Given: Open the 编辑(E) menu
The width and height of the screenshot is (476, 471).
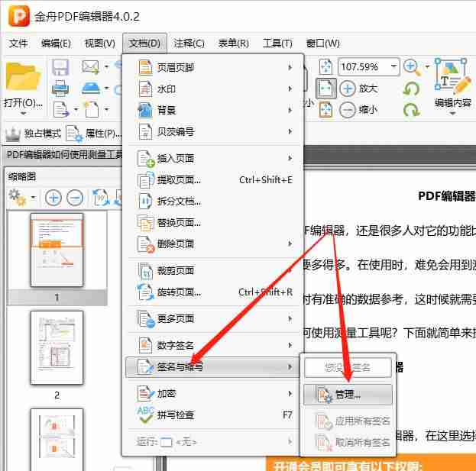Looking at the screenshot, I should 57,44.
